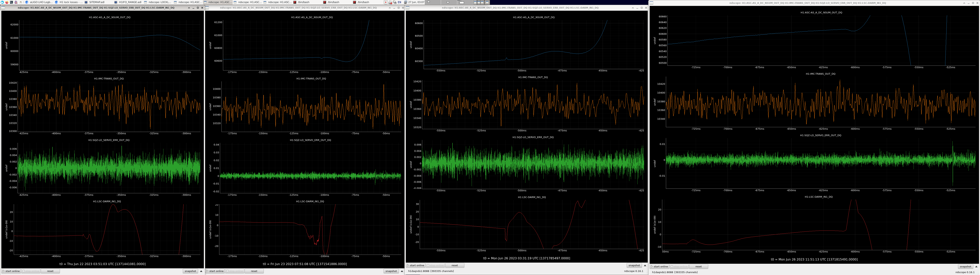This screenshot has height=275, width=980.
Task: Click reset in the Jun 22 ndscope window
Action: (x=50, y=271)
